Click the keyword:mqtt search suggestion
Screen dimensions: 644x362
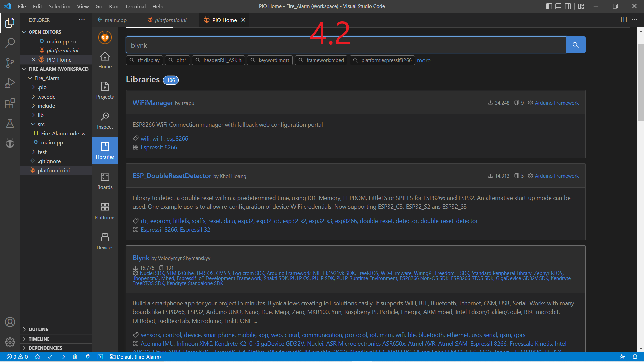click(x=270, y=60)
